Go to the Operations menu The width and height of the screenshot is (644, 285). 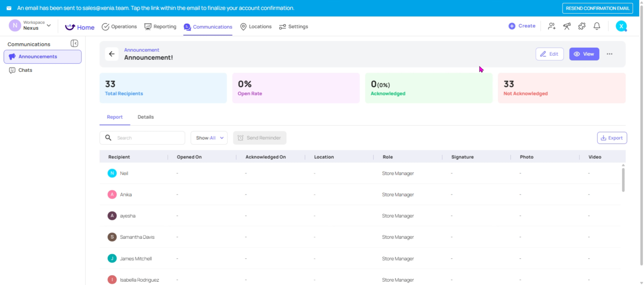(119, 27)
